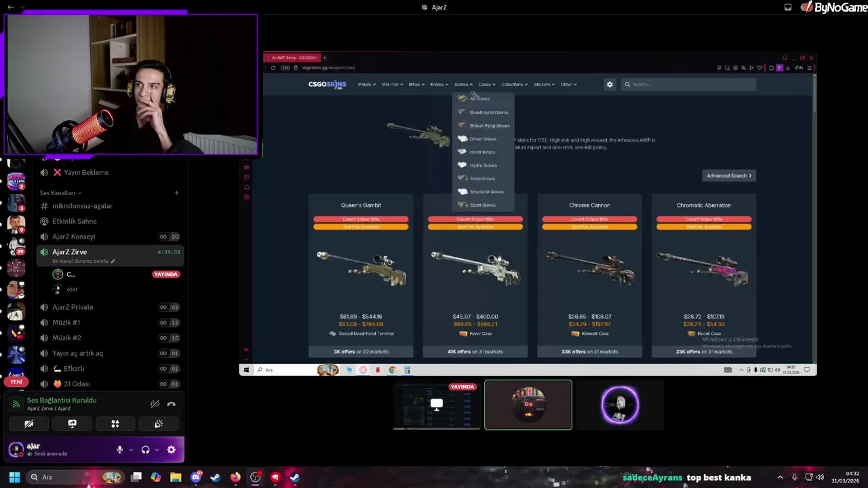
Task: Expand headphone output options arrow
Action: (157, 449)
